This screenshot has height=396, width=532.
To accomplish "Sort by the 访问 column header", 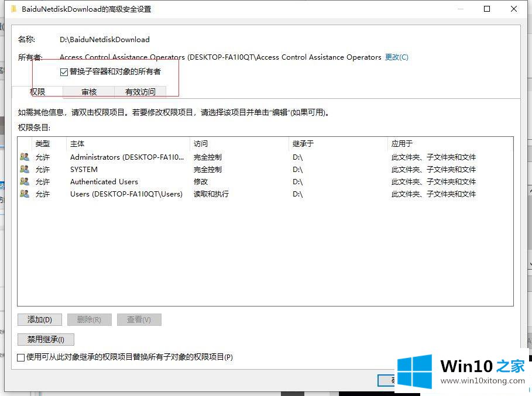I will point(239,144).
